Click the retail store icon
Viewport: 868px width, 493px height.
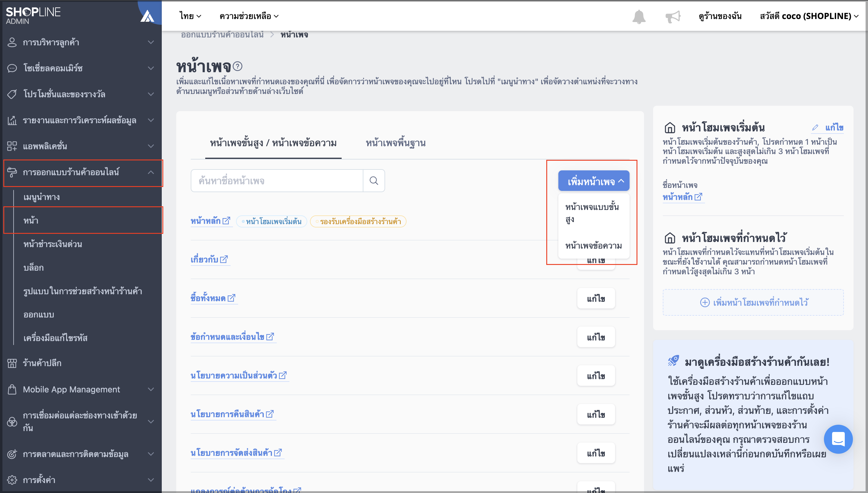(12, 363)
